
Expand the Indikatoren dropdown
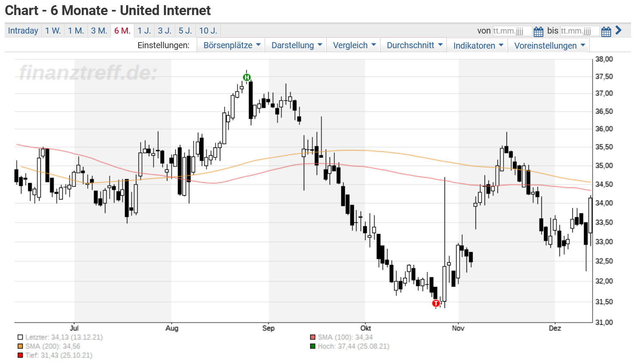tap(478, 46)
